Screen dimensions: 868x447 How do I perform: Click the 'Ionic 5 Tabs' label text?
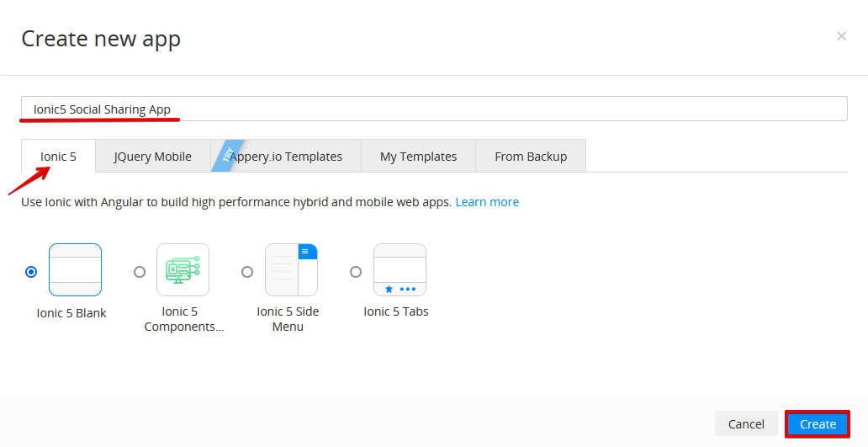pos(396,311)
